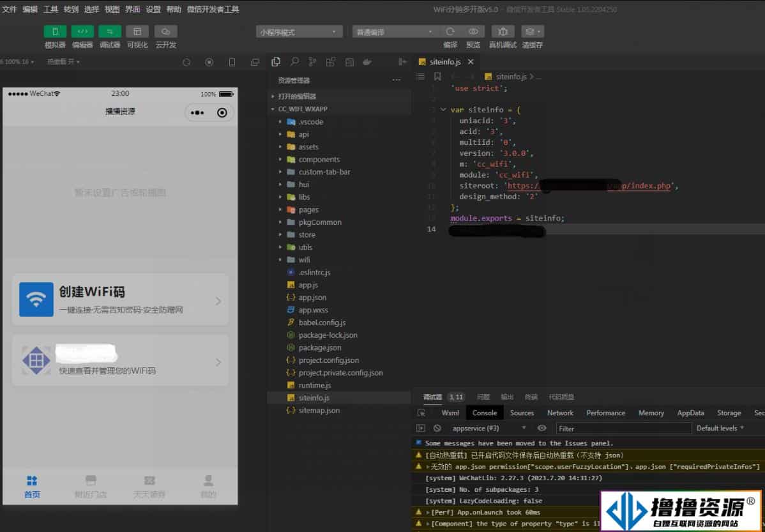The height and width of the screenshot is (532, 765).
Task: Switch to the Wxml debugger tab
Action: pyautogui.click(x=450, y=413)
